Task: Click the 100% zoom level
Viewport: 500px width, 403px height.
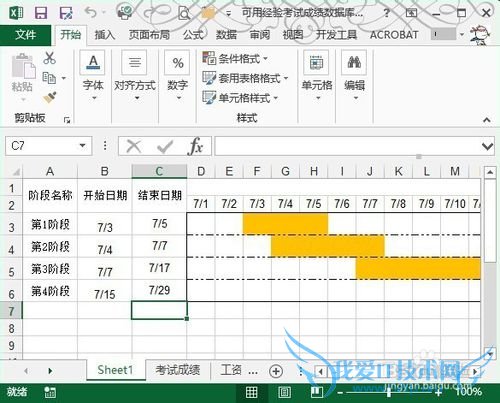Action: coord(469,392)
